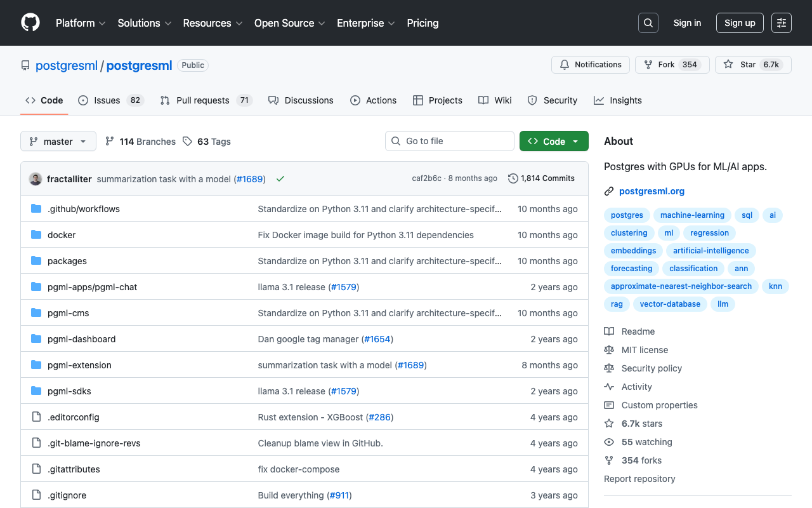The width and height of the screenshot is (812, 508).
Task: Open the pgml-apps/pgml-chat folder
Action: pos(92,287)
